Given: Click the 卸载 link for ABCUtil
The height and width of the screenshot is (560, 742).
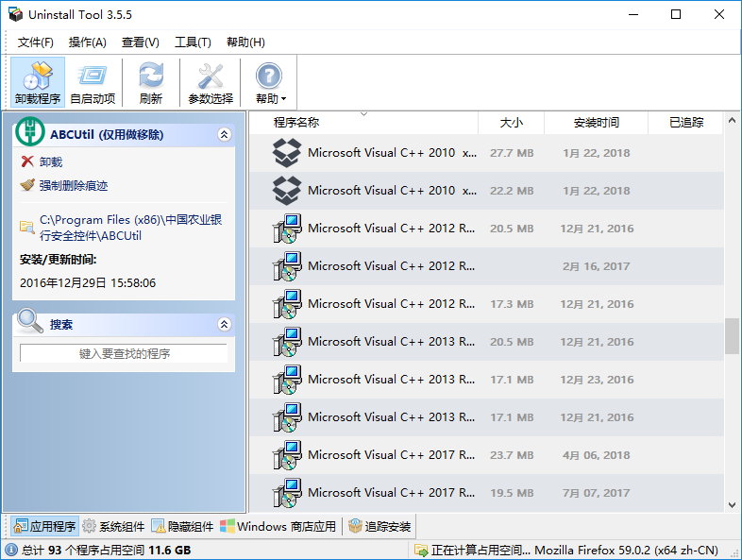Looking at the screenshot, I should [x=51, y=161].
